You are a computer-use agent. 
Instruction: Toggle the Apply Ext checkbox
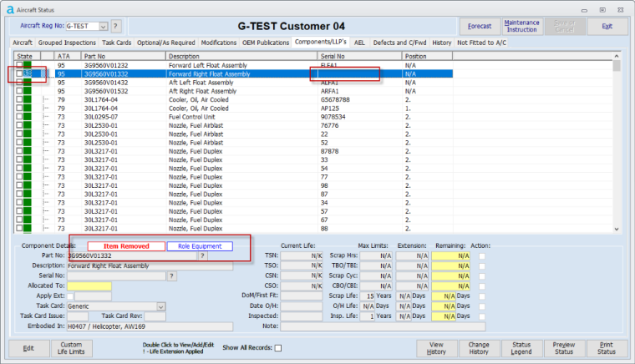[70, 296]
